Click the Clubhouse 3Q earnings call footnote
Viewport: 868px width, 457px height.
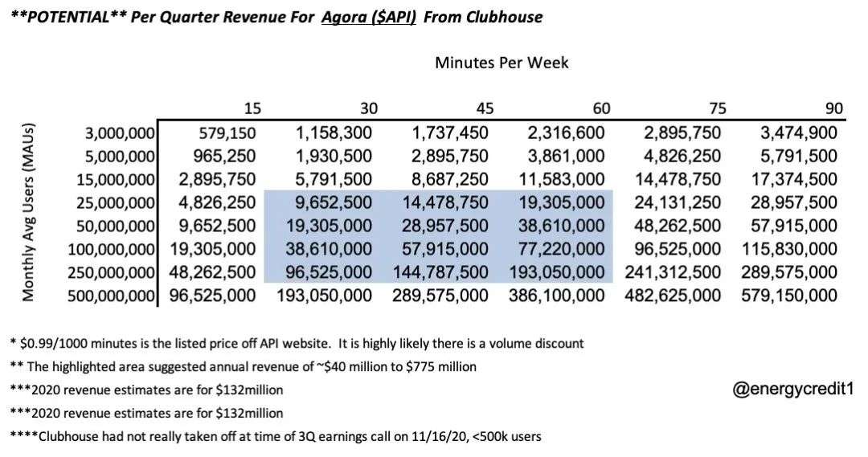(276, 437)
